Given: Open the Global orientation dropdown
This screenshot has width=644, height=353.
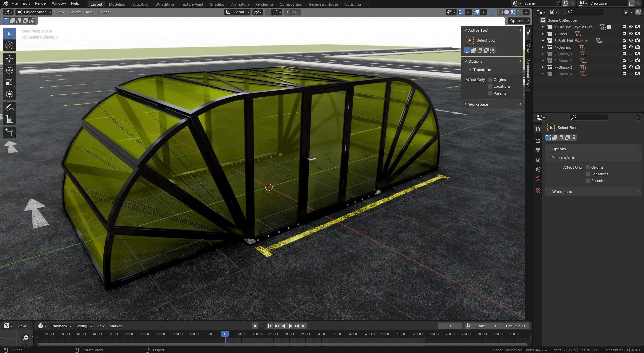Looking at the screenshot, I should pos(237,12).
